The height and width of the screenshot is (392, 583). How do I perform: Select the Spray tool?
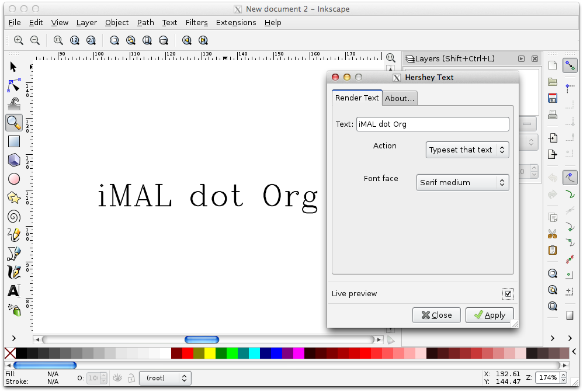(15, 310)
